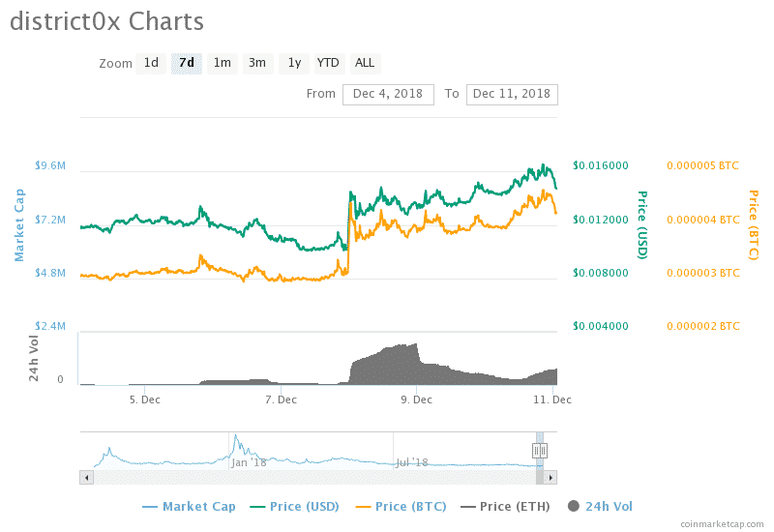Click the navigator timeline near Jan '18
The width and height of the screenshot is (774, 532).
[x=248, y=453]
